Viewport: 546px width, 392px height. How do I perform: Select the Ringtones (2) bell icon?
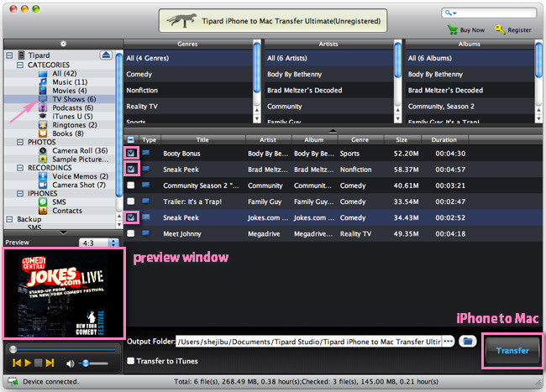pos(43,125)
